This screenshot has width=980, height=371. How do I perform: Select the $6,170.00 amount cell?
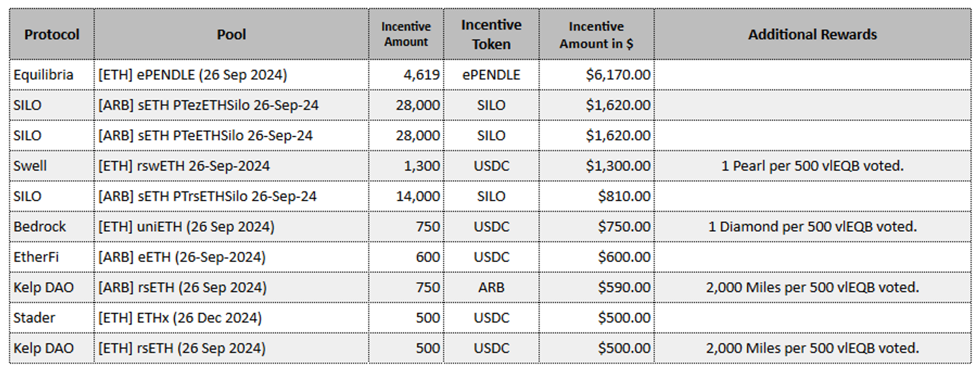pos(618,75)
